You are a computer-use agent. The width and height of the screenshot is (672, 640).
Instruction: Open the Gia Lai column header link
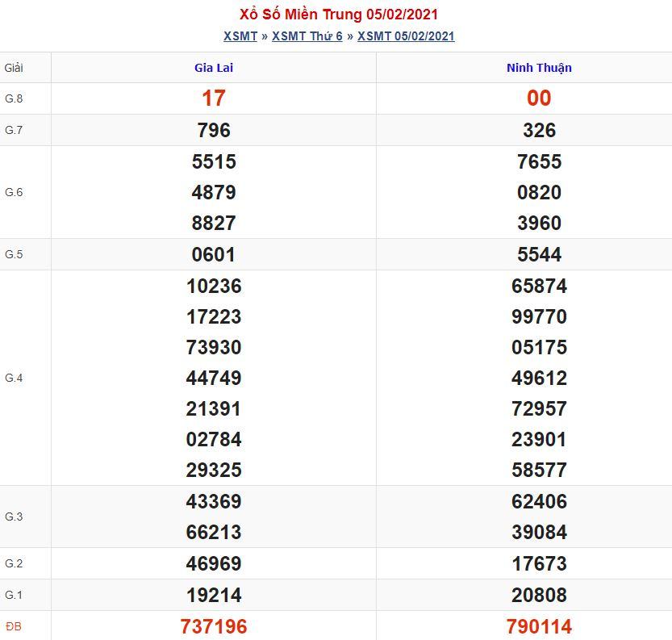click(214, 68)
